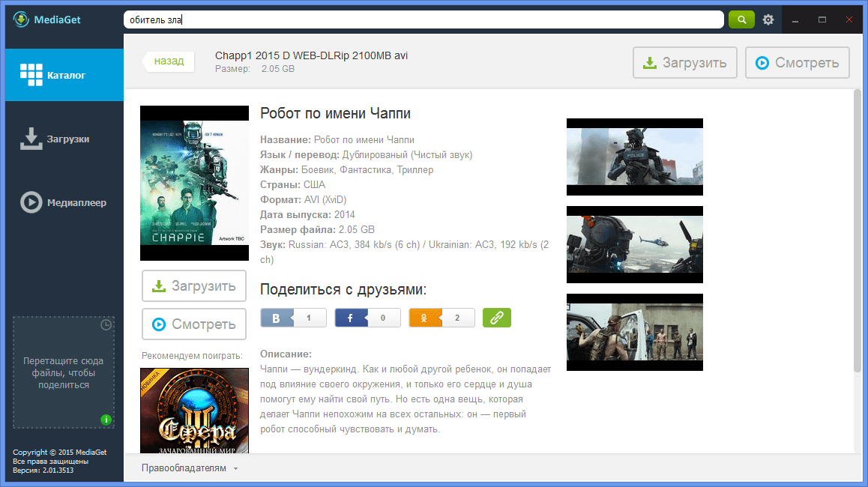The image size is (868, 487).
Task: Open settings via the gear icon
Action: click(768, 19)
